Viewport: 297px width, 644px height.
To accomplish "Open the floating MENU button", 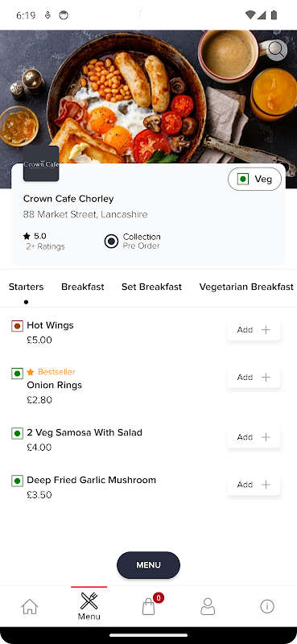I will pyautogui.click(x=148, y=565).
